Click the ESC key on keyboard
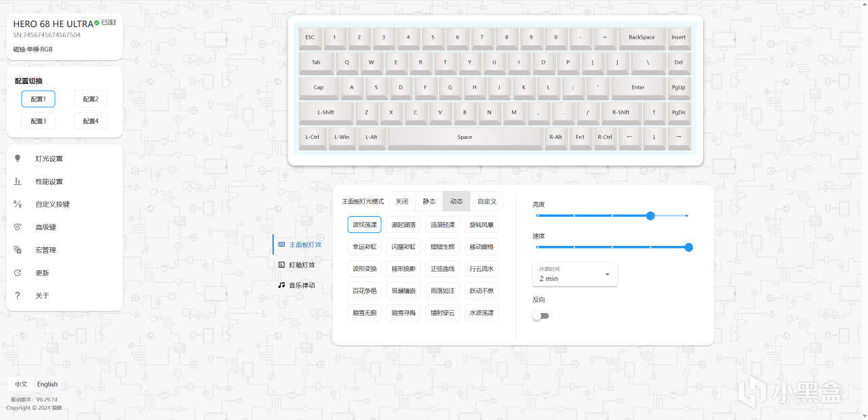Viewport: 868px width, 420px height. pyautogui.click(x=310, y=38)
